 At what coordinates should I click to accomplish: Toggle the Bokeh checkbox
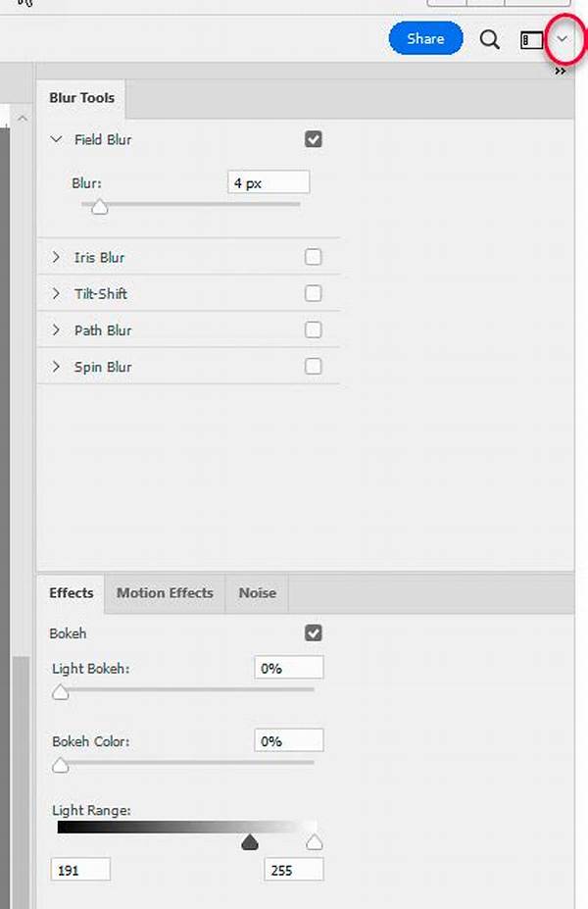313,633
